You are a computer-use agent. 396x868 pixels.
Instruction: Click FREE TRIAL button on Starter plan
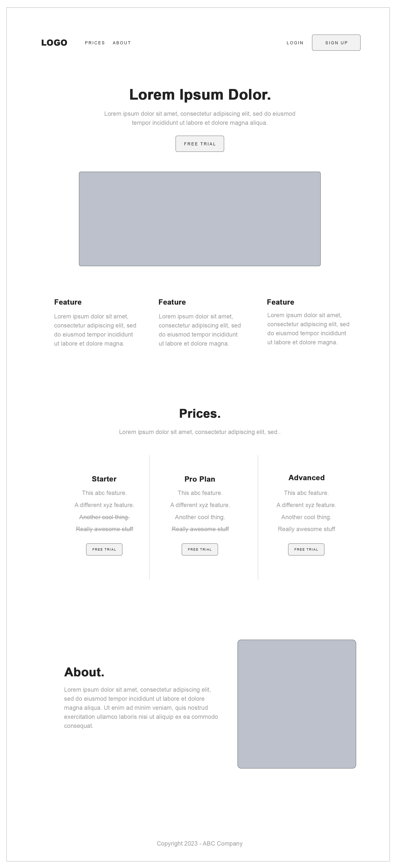[x=104, y=549]
